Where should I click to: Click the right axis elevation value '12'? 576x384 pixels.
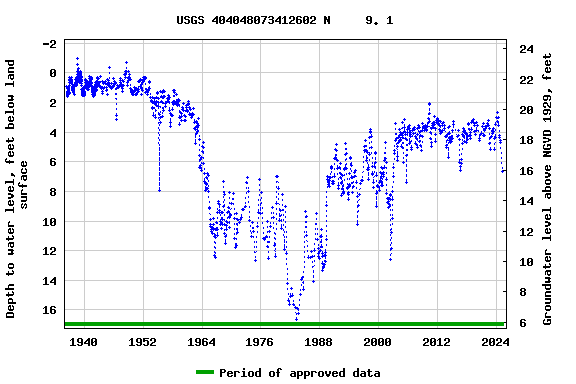tap(526, 232)
